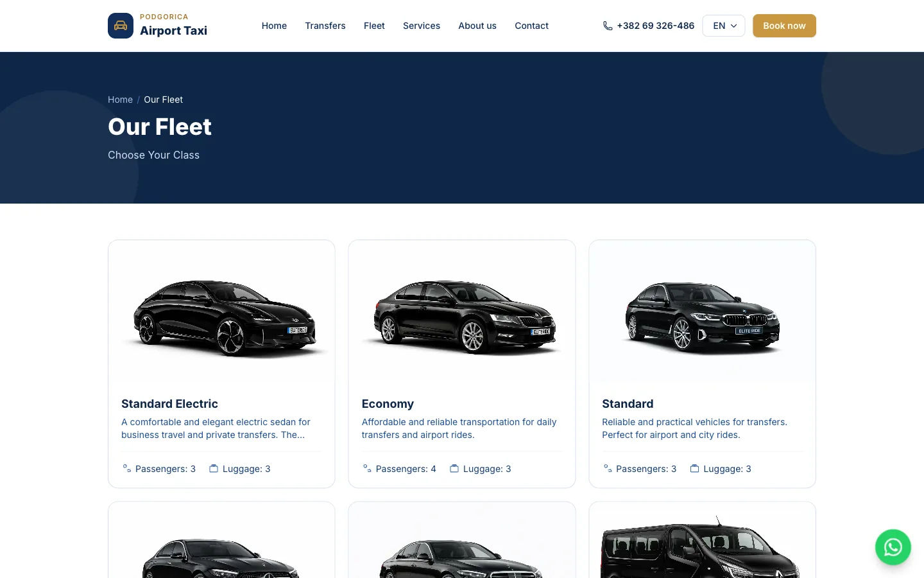The image size is (924, 578).
Task: Go to Home in navigation menu
Action: point(274,26)
